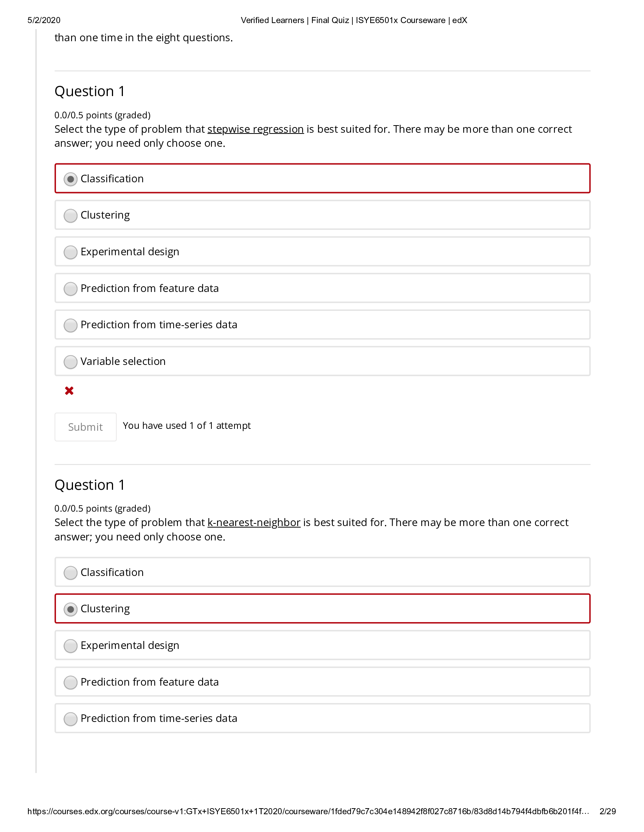Open the k-nearest-neighbor link
The image size is (644, 832).
[x=254, y=522]
